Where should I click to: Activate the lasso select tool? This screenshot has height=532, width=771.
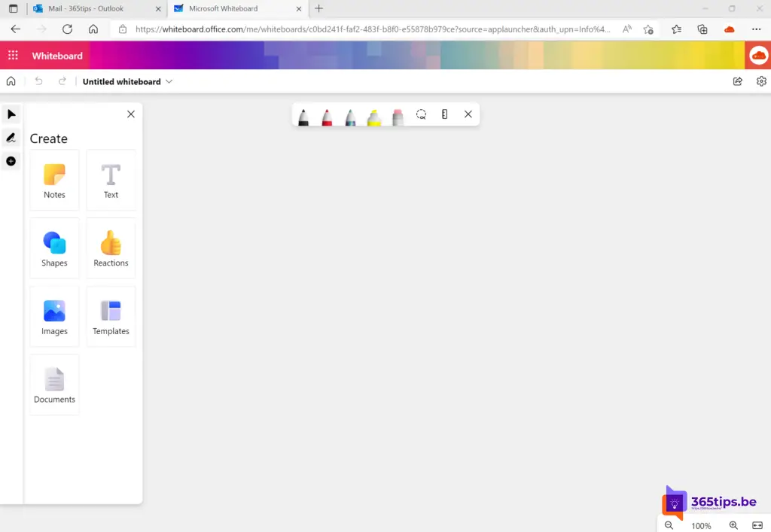point(422,114)
